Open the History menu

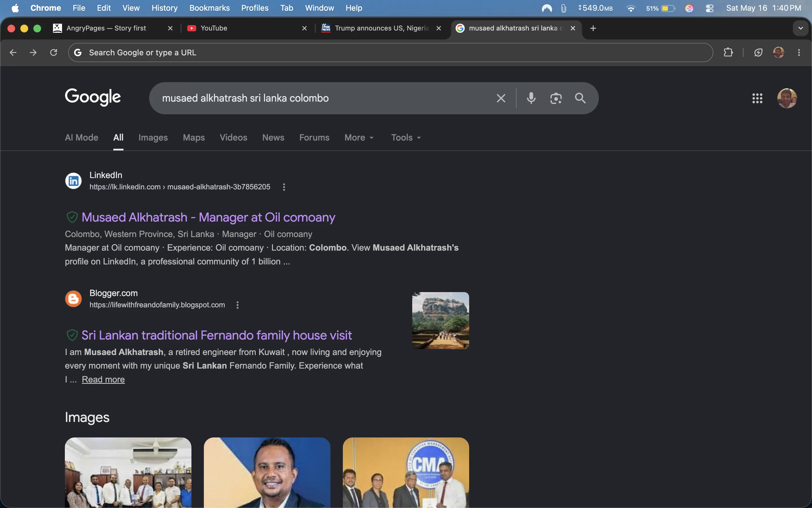pos(164,8)
